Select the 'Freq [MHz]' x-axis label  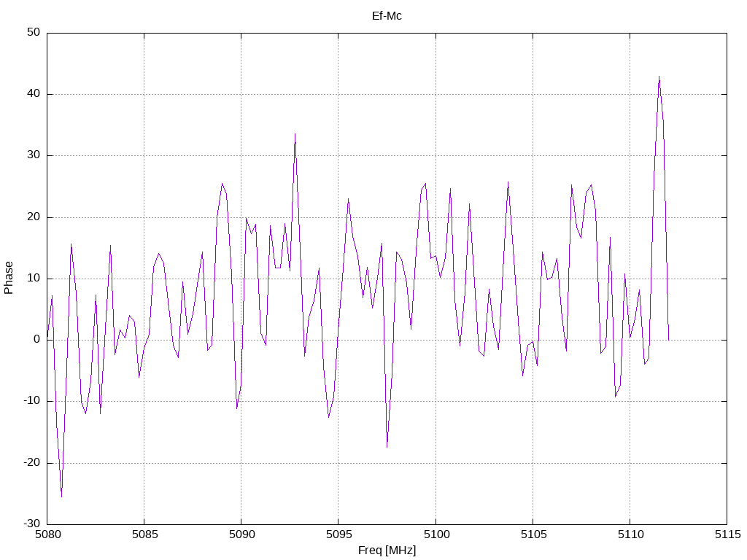point(387,550)
